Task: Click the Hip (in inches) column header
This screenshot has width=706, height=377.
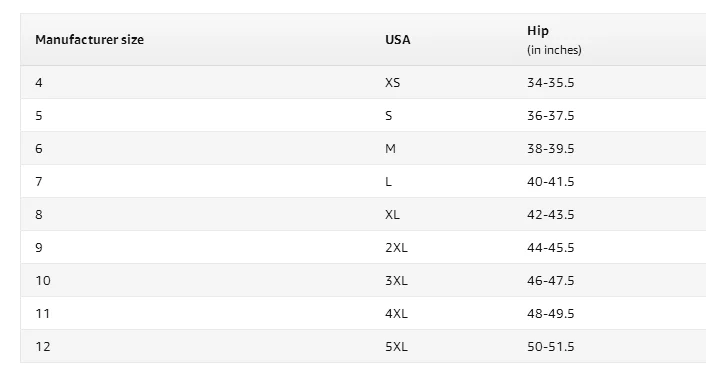Action: pos(554,40)
